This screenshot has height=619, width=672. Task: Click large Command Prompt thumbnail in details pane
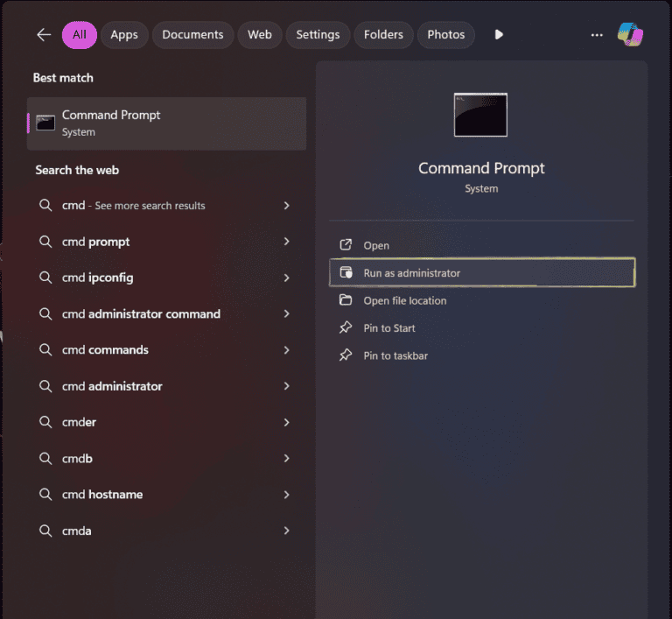tap(480, 115)
